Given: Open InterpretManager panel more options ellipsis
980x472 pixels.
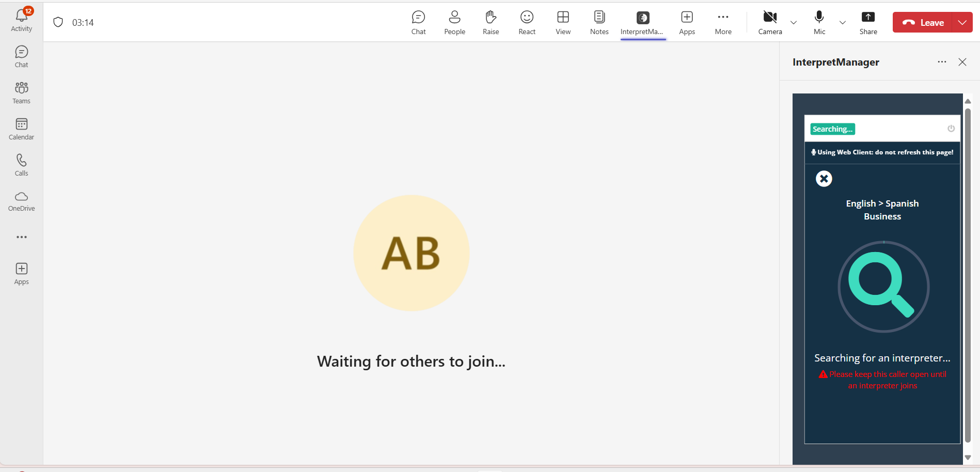Looking at the screenshot, I should (942, 62).
